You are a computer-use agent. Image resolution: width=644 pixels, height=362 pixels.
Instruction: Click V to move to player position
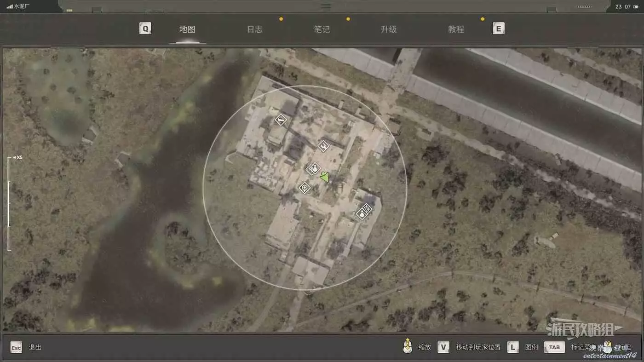click(443, 347)
